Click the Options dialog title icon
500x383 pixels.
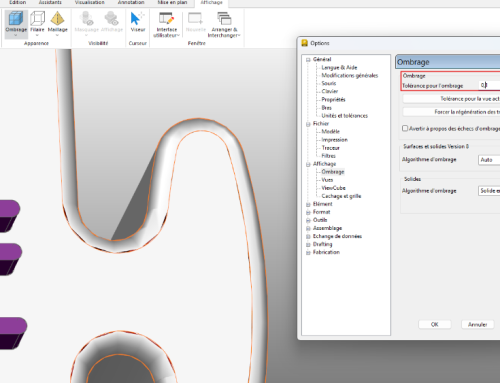304,43
